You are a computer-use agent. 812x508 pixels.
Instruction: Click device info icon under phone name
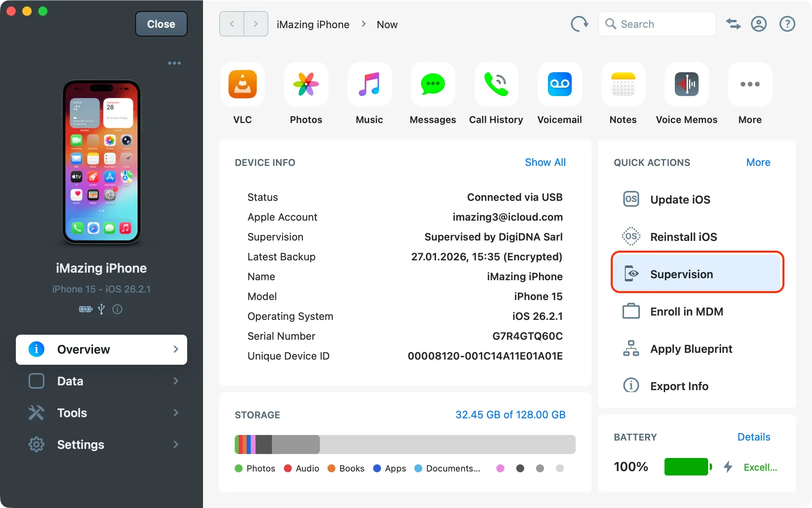coord(117,309)
